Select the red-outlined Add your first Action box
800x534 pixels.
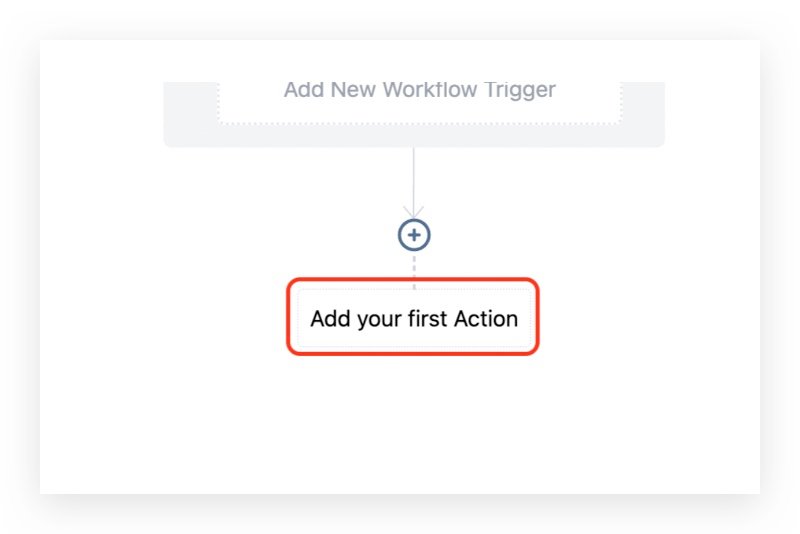coord(414,319)
